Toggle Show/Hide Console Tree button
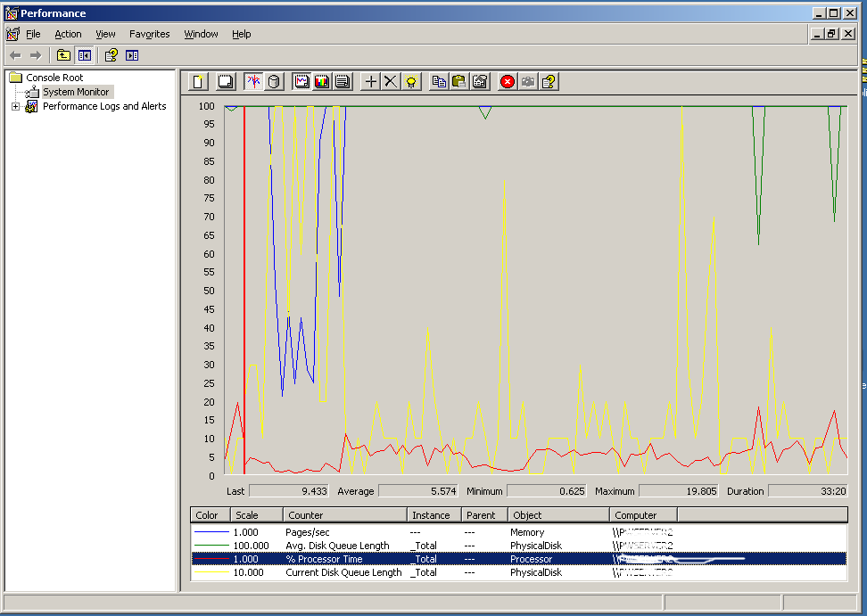 click(84, 55)
